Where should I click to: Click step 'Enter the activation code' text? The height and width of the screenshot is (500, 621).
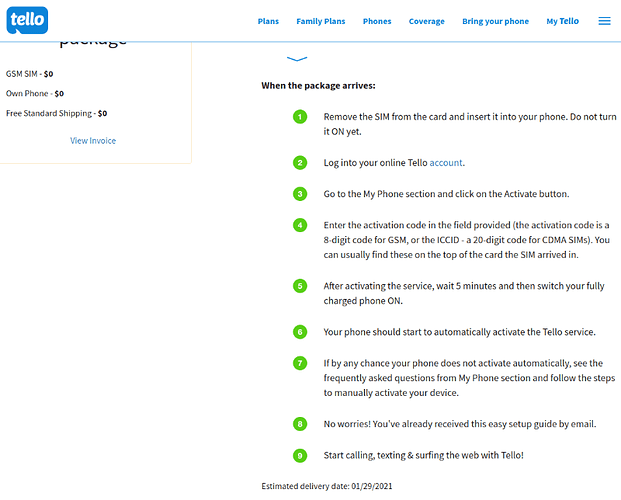(x=467, y=240)
